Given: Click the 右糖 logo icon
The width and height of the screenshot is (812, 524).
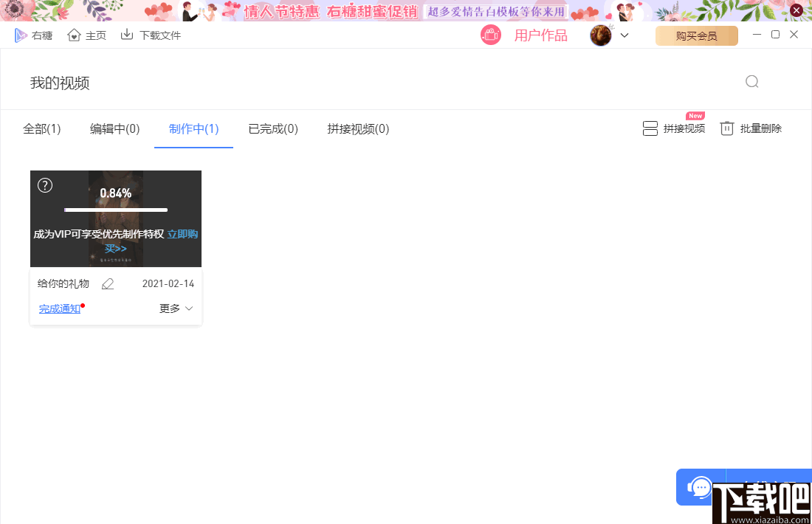Looking at the screenshot, I should coord(20,35).
